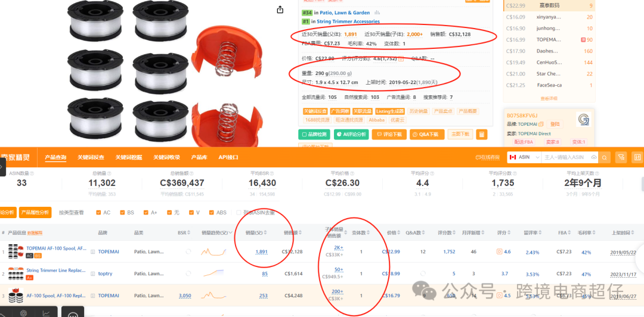Check the 列表ASIN去重 checkbox
The height and width of the screenshot is (317, 644).
click(239, 213)
